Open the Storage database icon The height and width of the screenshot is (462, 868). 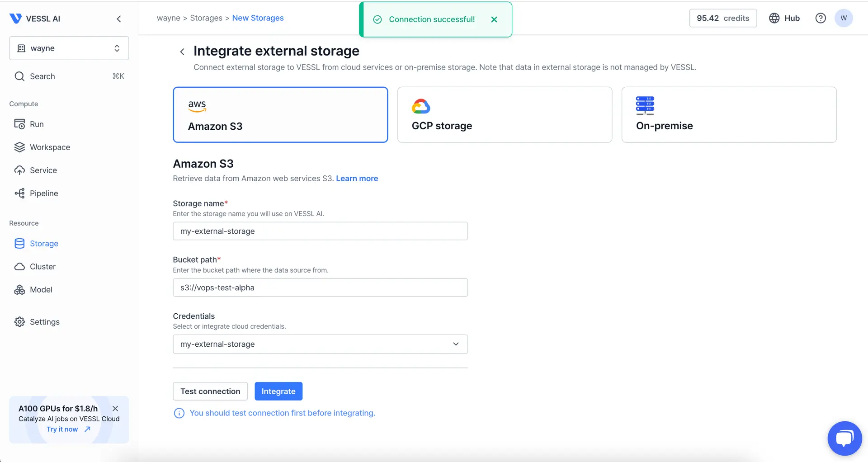point(19,244)
